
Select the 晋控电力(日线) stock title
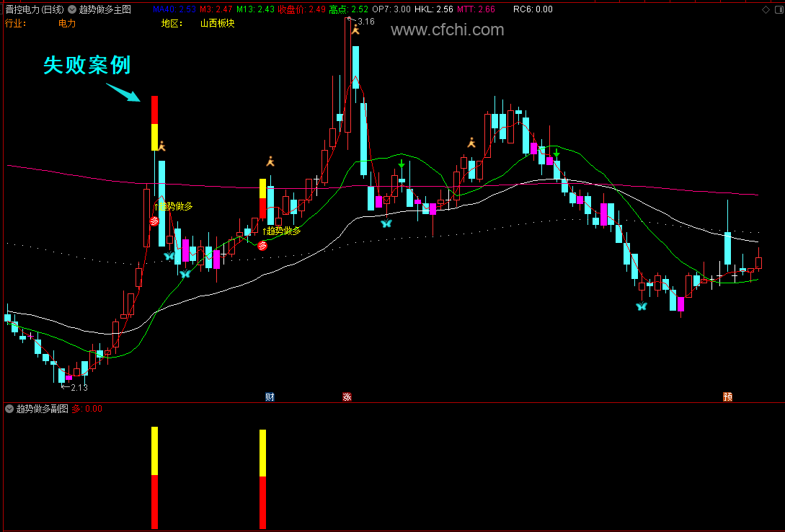[35, 9]
